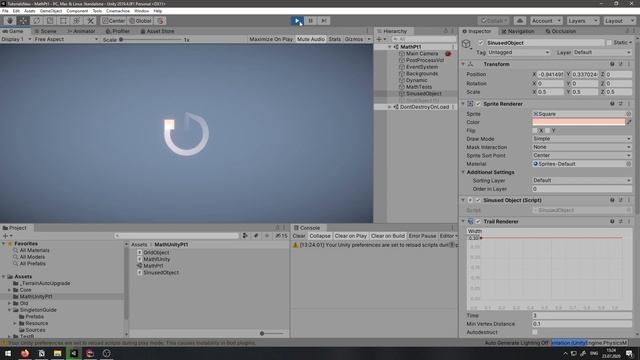This screenshot has width=640, height=360.
Task: Open the GameObject menu
Action: [x=51, y=11]
